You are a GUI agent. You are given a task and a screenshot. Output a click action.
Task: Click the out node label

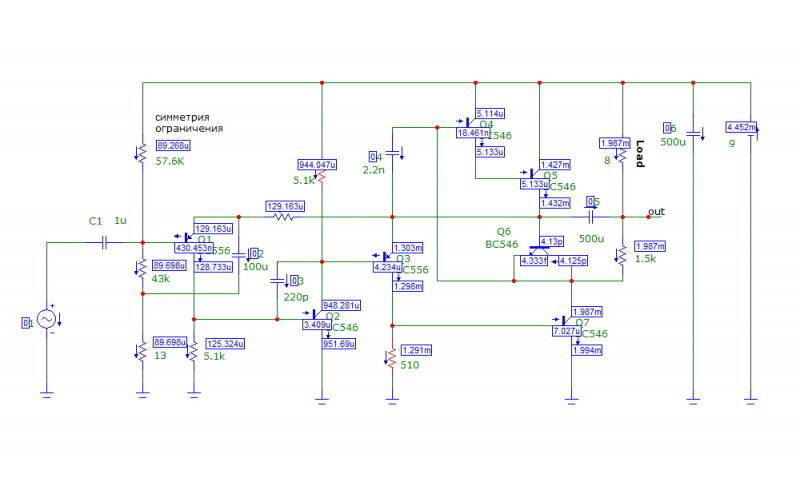(656, 211)
